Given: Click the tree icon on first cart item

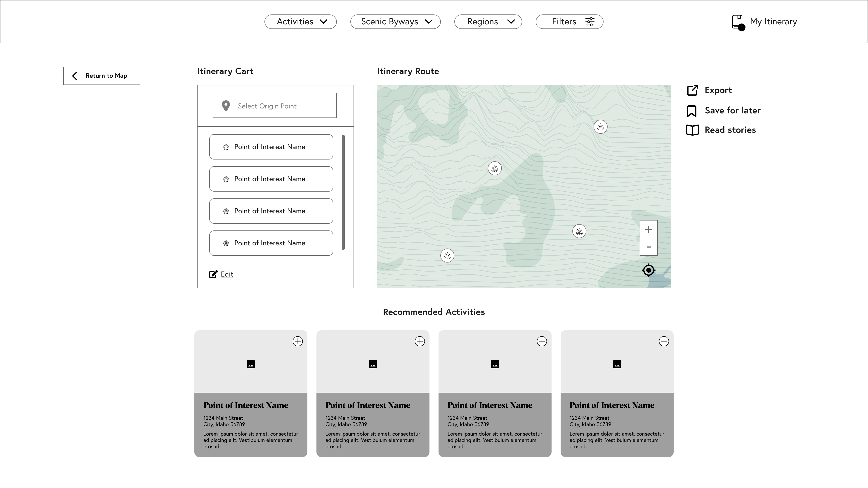Looking at the screenshot, I should (x=226, y=147).
